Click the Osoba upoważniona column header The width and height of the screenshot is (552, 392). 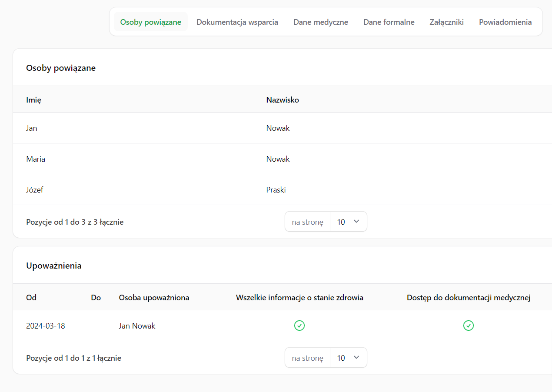(154, 298)
